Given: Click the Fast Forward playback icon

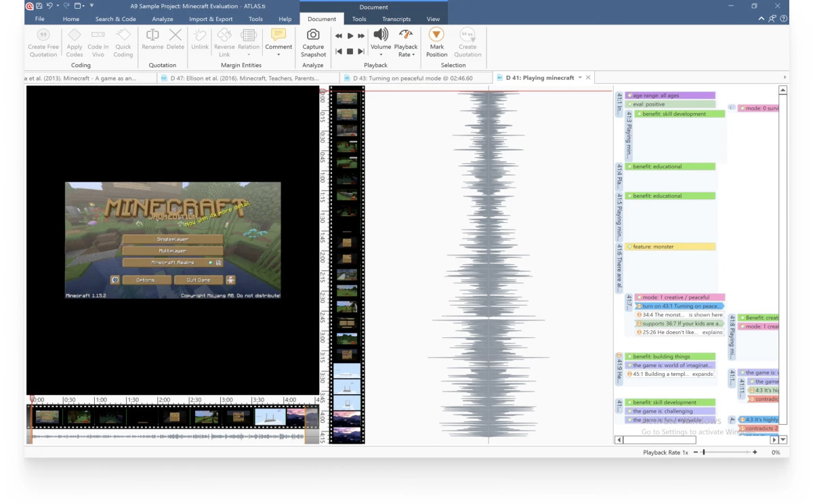Looking at the screenshot, I should tap(361, 36).
